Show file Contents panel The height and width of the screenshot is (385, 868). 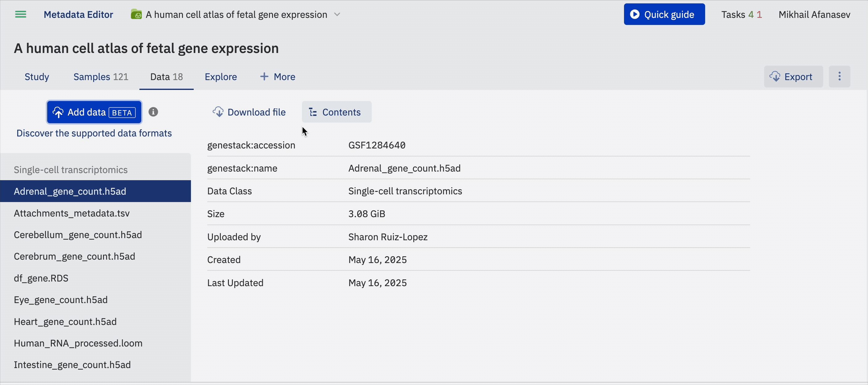(x=336, y=112)
